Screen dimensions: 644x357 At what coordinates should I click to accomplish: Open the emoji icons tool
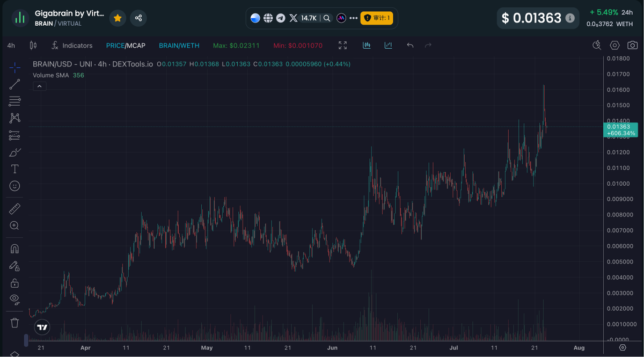coord(14,186)
